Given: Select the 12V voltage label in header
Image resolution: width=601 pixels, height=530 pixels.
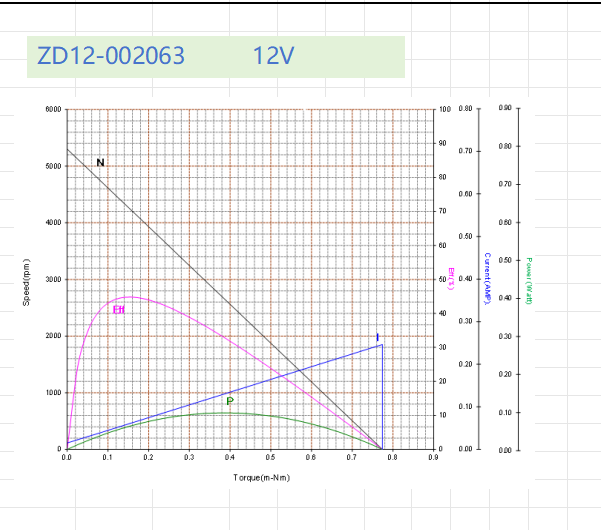Looking at the screenshot, I should [274, 56].
